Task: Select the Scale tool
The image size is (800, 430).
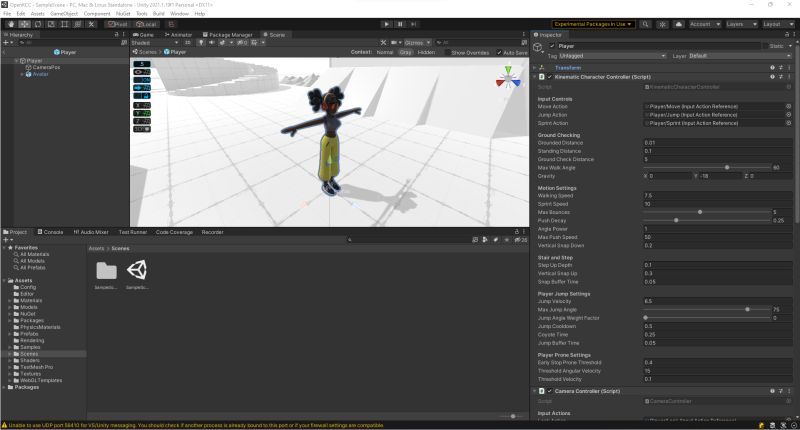Action: (51, 24)
